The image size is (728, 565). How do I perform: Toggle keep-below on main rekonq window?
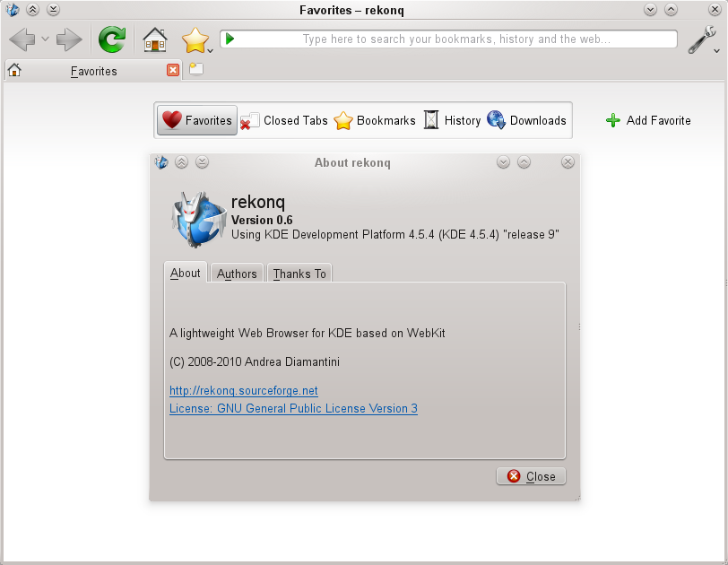(54, 9)
